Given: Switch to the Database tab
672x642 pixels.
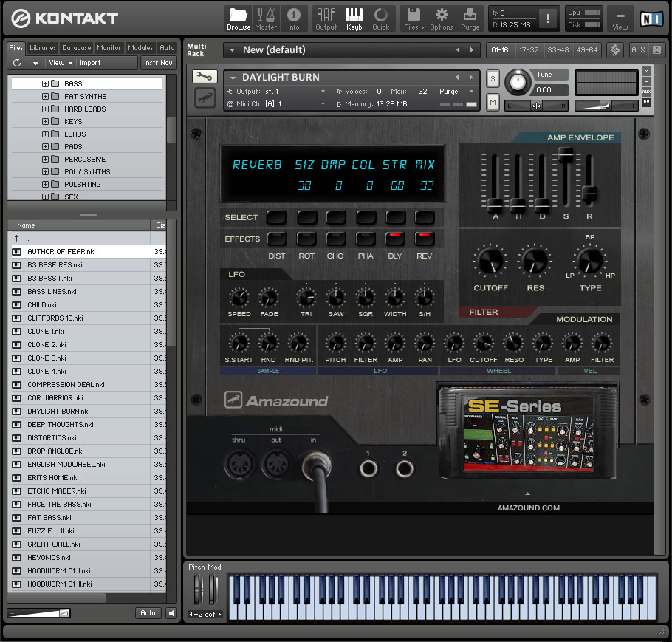Looking at the screenshot, I should (x=76, y=47).
